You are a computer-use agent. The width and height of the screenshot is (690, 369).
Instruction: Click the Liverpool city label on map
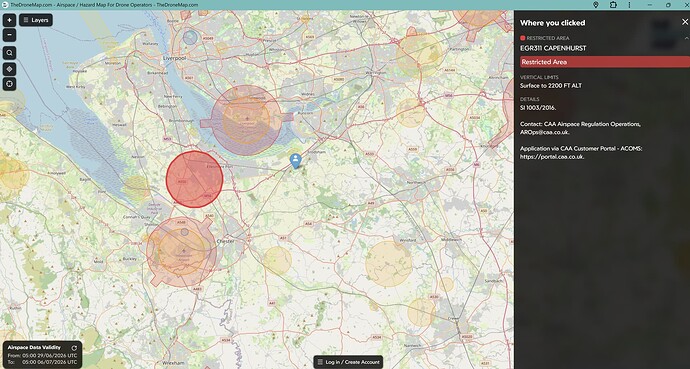pyautogui.click(x=175, y=58)
